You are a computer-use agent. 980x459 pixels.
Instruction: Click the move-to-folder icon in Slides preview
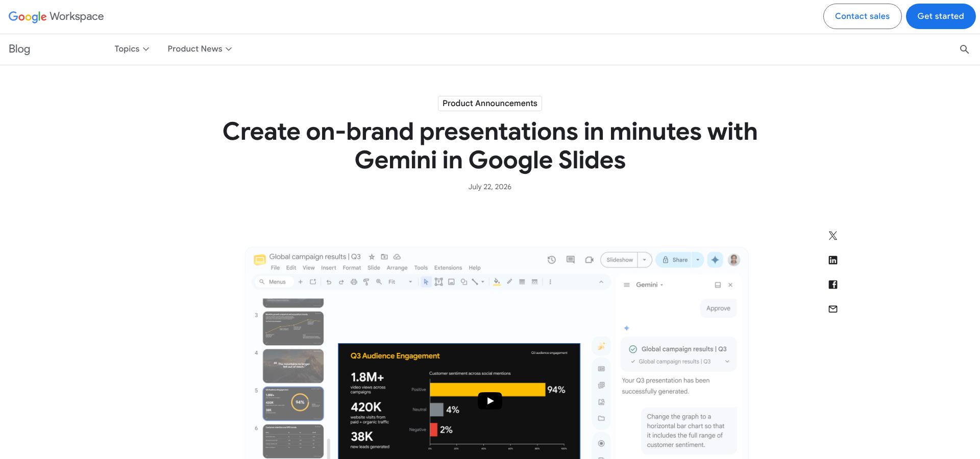[384, 257]
